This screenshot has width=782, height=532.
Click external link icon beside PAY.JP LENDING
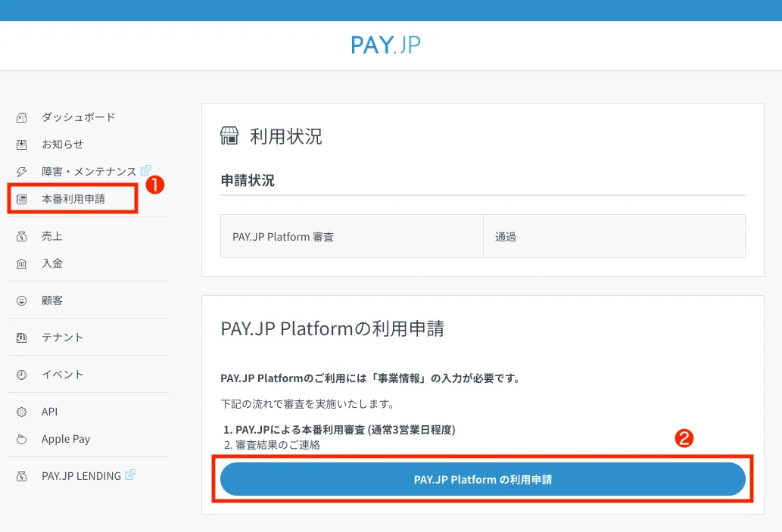tap(130, 474)
